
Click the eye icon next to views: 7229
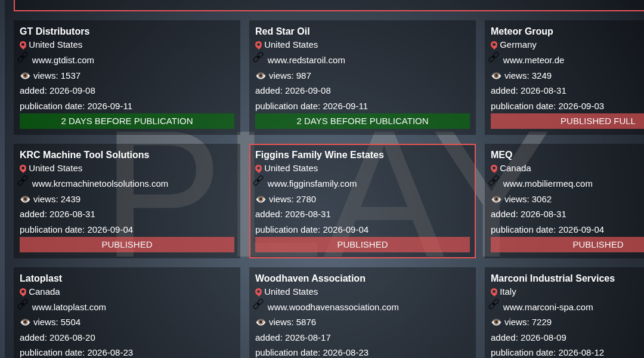coord(496,322)
